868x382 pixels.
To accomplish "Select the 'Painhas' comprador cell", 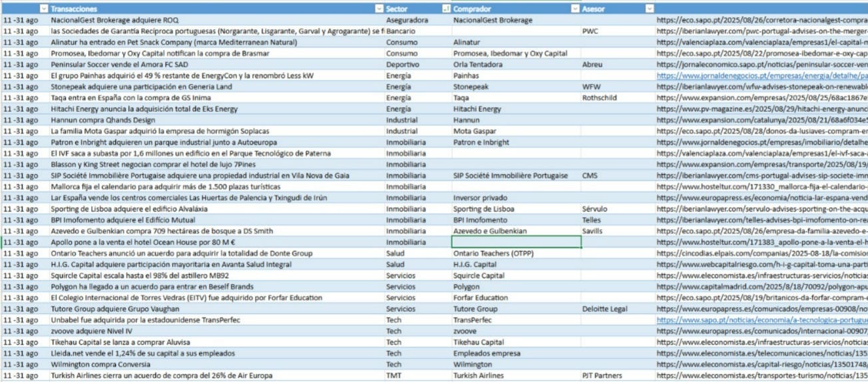I will click(516, 76).
